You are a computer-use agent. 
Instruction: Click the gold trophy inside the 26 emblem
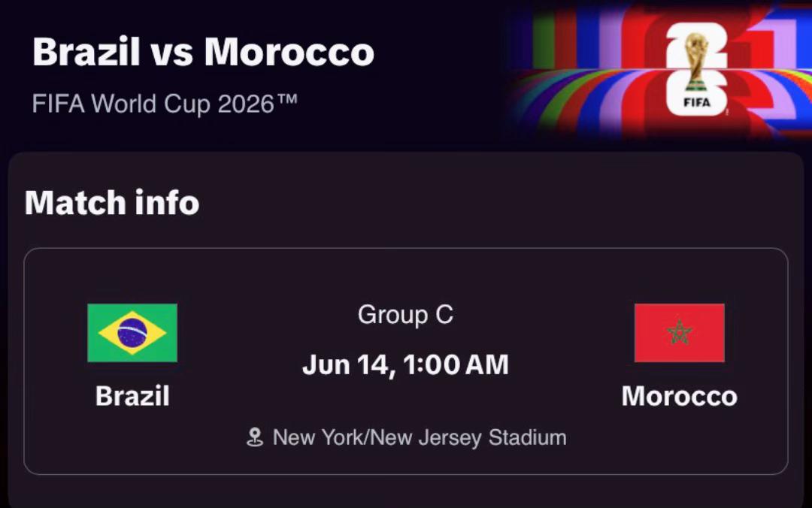point(696,61)
